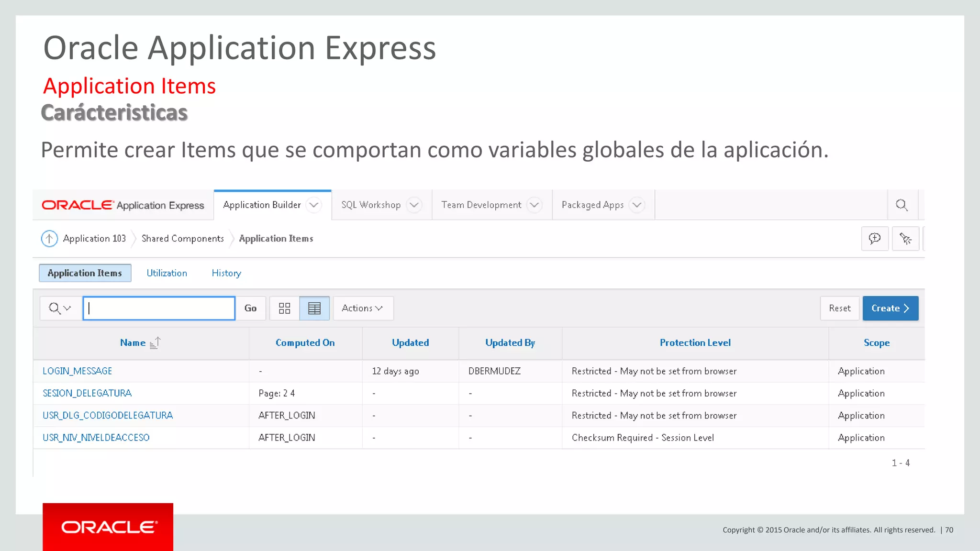The width and height of the screenshot is (980, 551).
Task: Go to Application 103 breadcrumb
Action: (x=94, y=238)
